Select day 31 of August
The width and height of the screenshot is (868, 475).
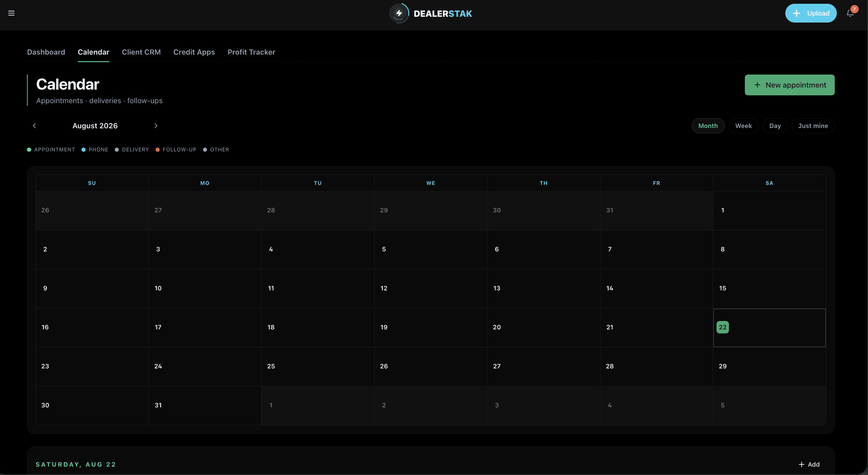pyautogui.click(x=205, y=406)
